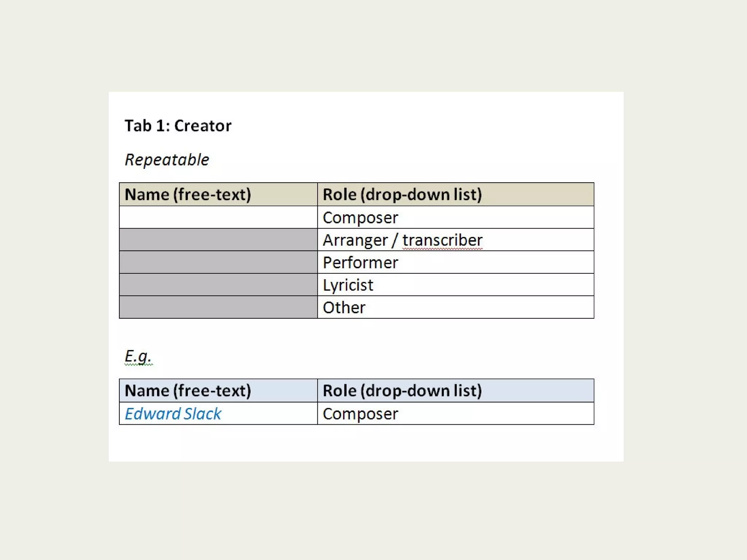Click the first table's 'Role (drop-down list)' header
The image size is (747, 560).
coord(456,194)
